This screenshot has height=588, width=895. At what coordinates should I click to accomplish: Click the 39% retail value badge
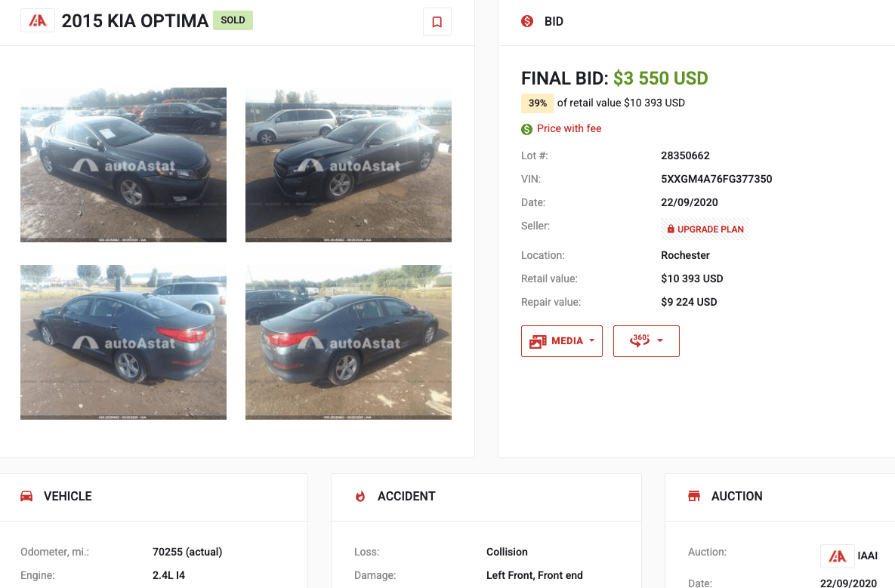tap(537, 103)
